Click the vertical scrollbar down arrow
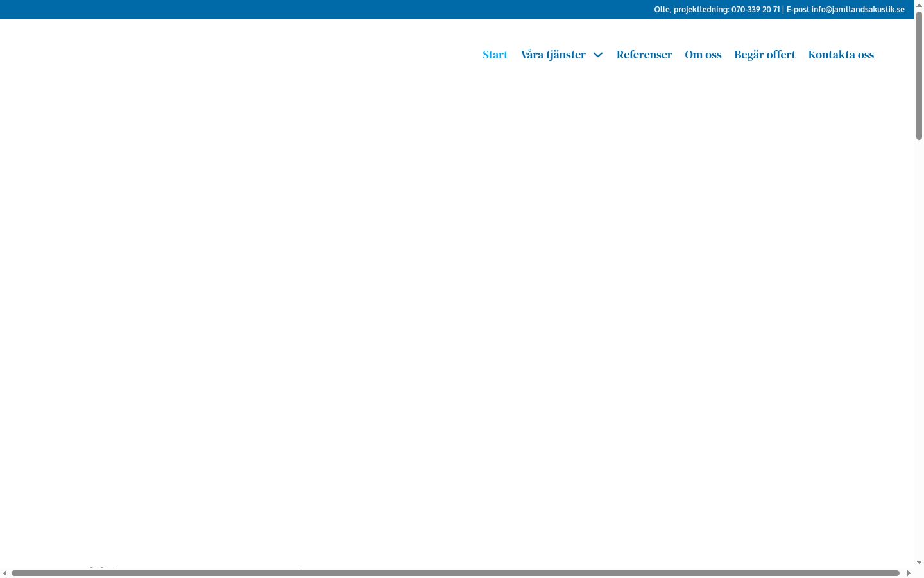 pyautogui.click(x=919, y=563)
